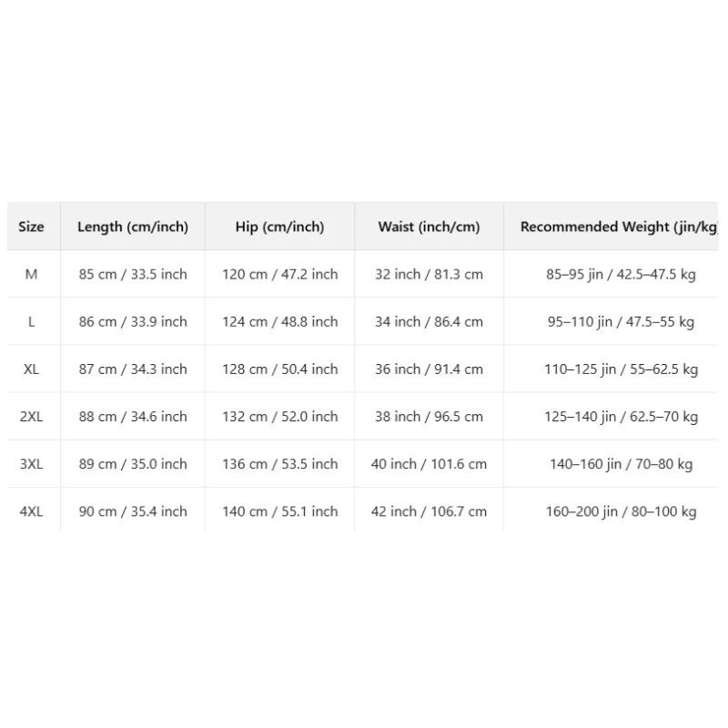Click the 90 cm / 35.4 inch length cell
This screenshot has height=728, width=728.
(133, 511)
